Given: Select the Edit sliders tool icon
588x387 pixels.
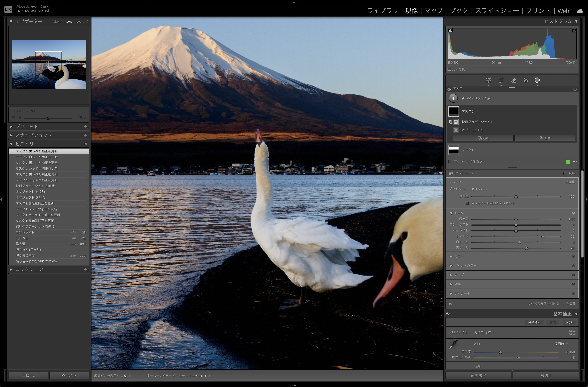Looking at the screenshot, I should pyautogui.click(x=488, y=80).
